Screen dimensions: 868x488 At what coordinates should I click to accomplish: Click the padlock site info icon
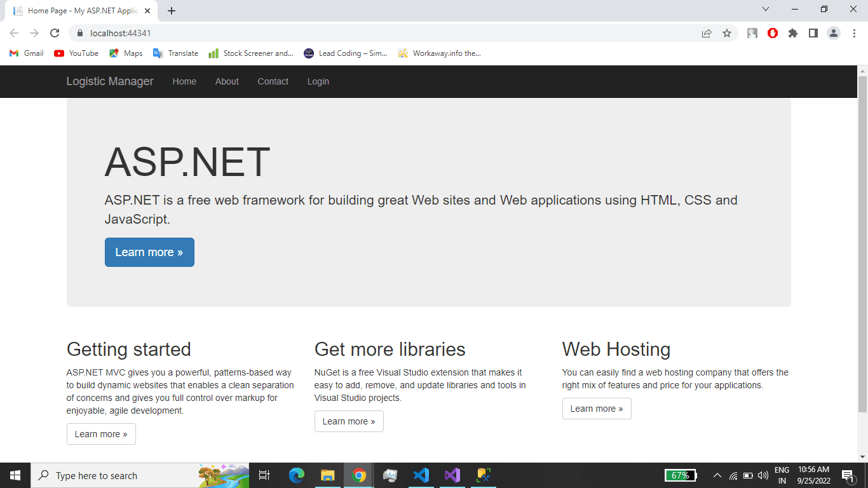(79, 33)
